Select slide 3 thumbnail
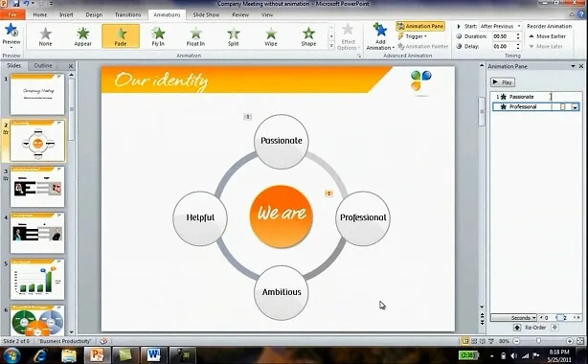Image resolution: width=588 pixels, height=364 pixels. [37, 187]
